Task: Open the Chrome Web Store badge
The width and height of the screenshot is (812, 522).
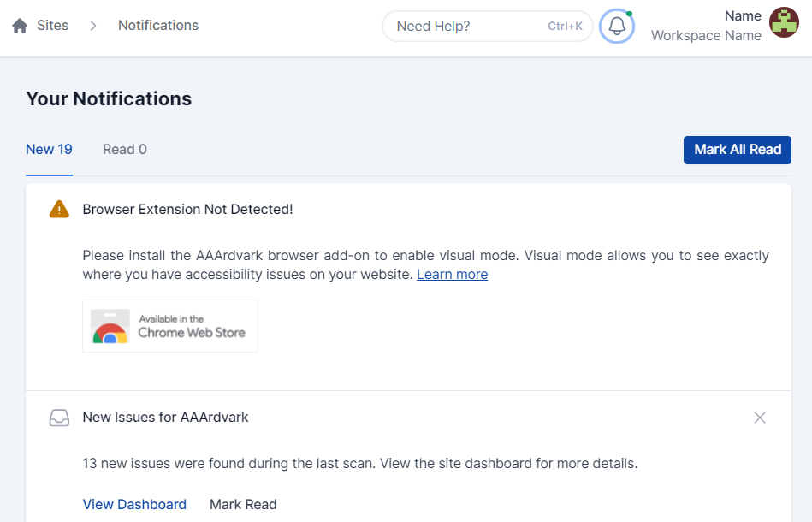Action: coord(169,326)
